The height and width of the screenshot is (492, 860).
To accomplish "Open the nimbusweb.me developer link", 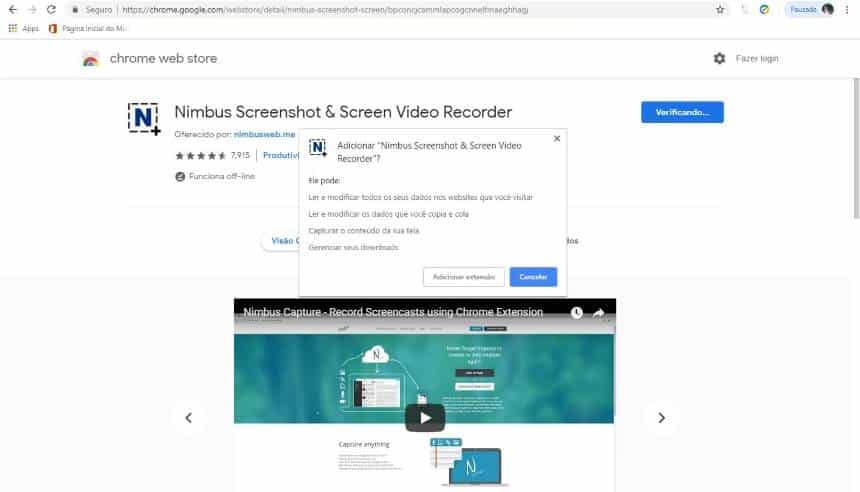I will click(x=264, y=134).
